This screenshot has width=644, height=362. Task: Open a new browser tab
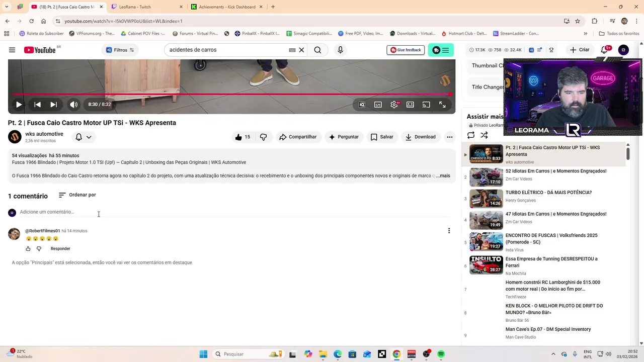[x=273, y=7]
